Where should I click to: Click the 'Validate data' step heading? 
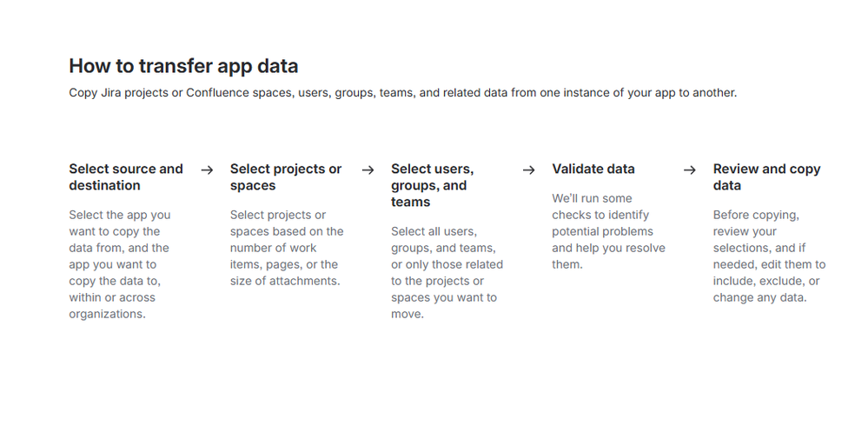click(593, 169)
